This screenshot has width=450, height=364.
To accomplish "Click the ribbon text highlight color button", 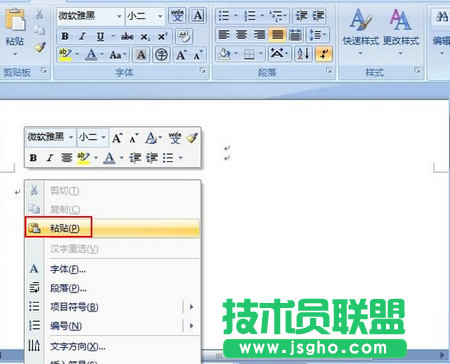I will pyautogui.click(x=65, y=55).
